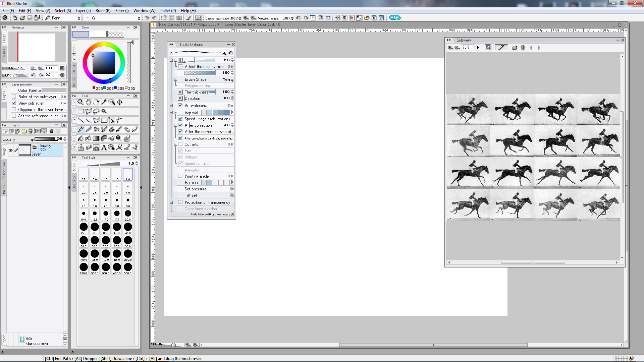Enable Affect the display size checkbox
The image size is (644, 362).
click(x=180, y=67)
